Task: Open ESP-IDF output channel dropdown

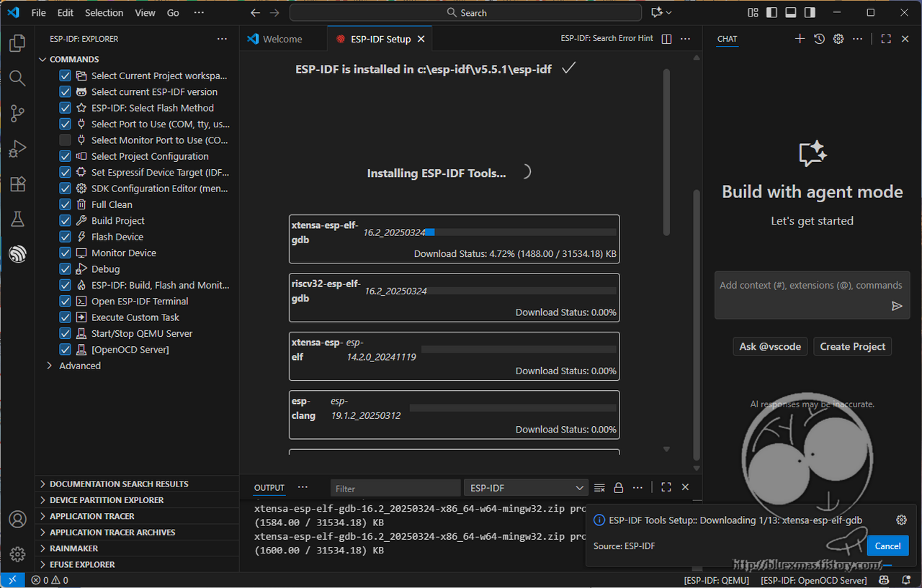Action: coord(526,488)
